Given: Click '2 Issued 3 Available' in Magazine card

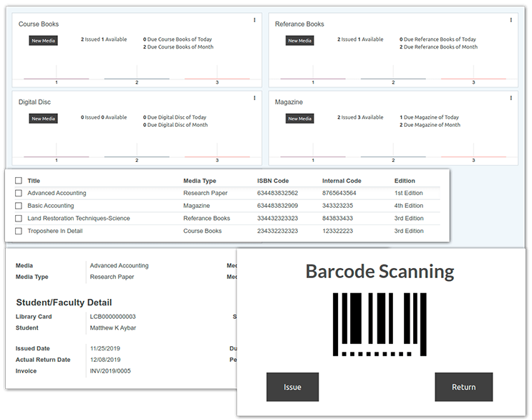Looking at the screenshot, I should pyautogui.click(x=360, y=117).
